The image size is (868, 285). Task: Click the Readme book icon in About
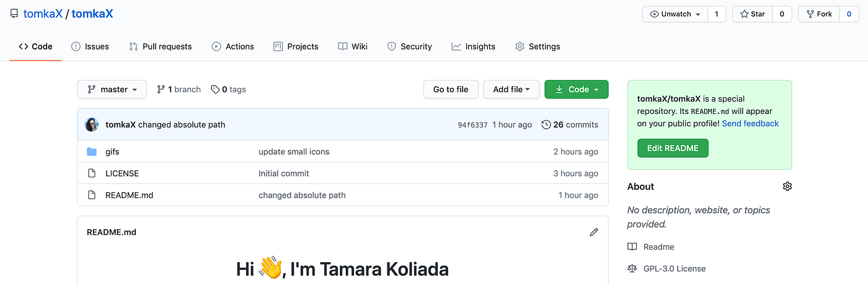tap(632, 247)
